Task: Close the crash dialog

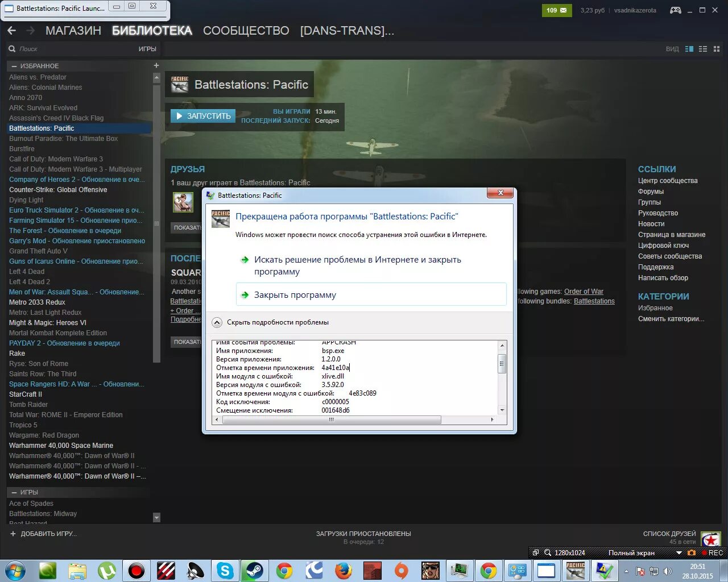Action: (x=500, y=193)
